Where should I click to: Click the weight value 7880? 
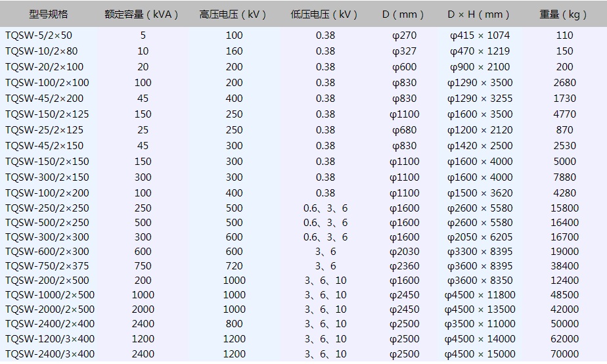point(564,177)
